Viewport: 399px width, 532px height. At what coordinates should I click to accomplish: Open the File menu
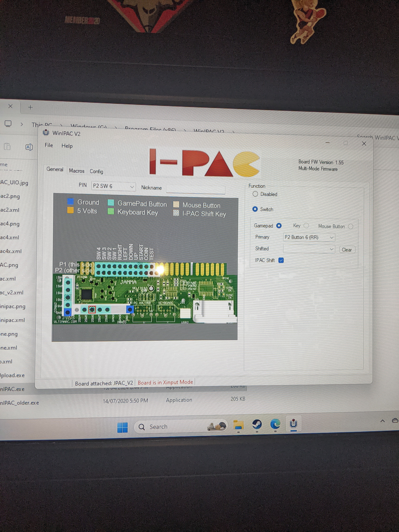coord(49,145)
